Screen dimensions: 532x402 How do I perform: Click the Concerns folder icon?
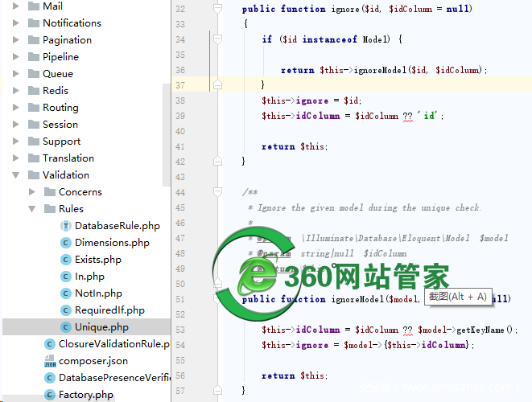pyautogui.click(x=50, y=192)
